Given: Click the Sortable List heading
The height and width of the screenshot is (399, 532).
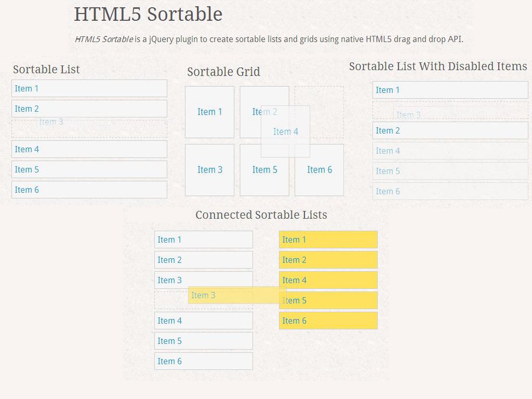Looking at the screenshot, I should pos(46,69).
